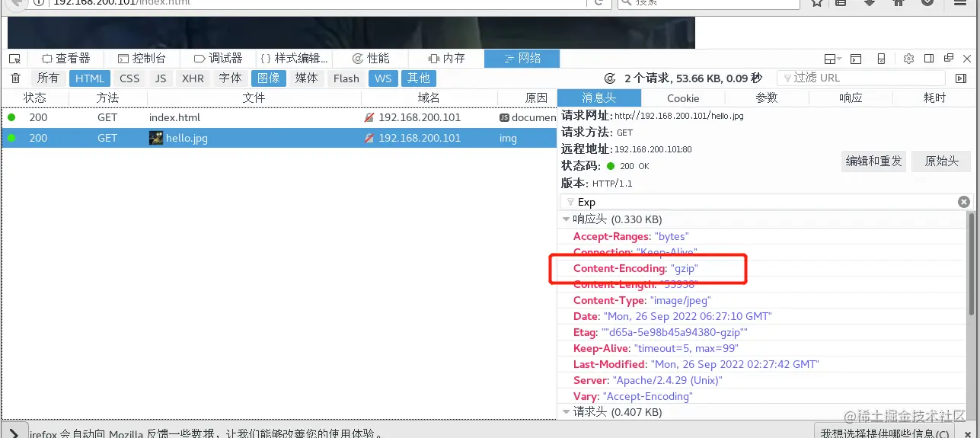Toggle the 所有 filter
This screenshot has height=438, width=980.
tap(48, 78)
